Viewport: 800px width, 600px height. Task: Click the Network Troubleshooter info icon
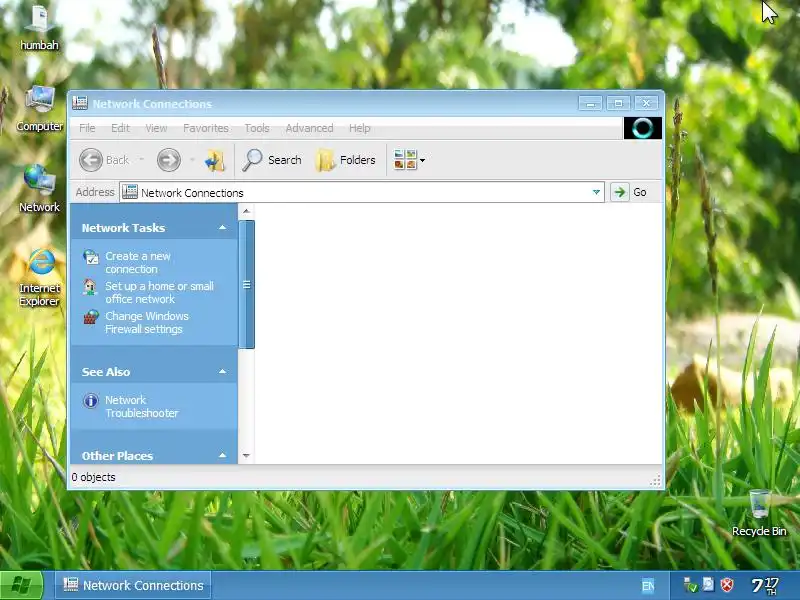(x=91, y=401)
